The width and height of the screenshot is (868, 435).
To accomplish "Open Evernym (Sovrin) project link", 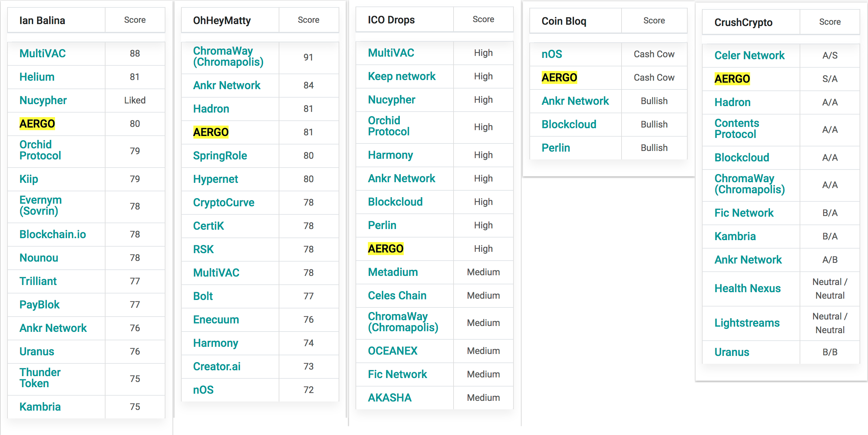I will (x=40, y=205).
